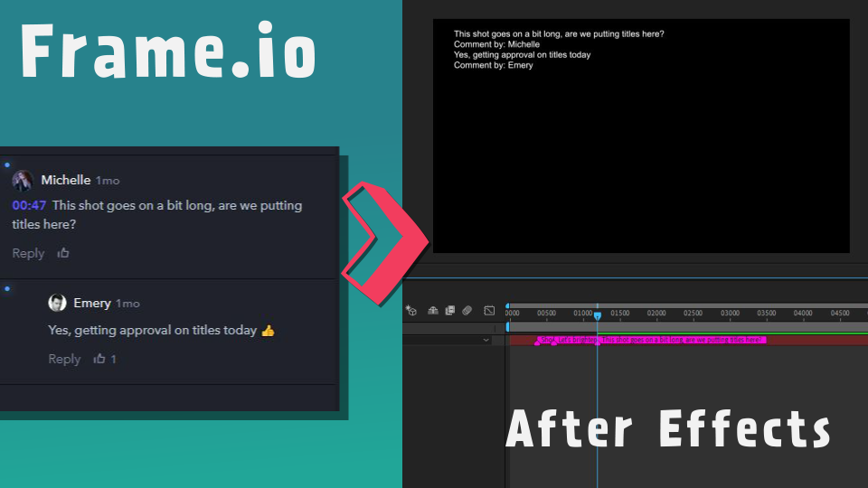The height and width of the screenshot is (488, 868).
Task: Toggle the Draft 3D timeline icon
Action: [x=410, y=310]
